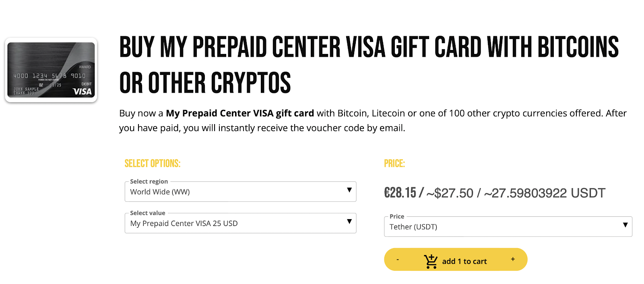Click the arrow on the region selector

click(349, 190)
